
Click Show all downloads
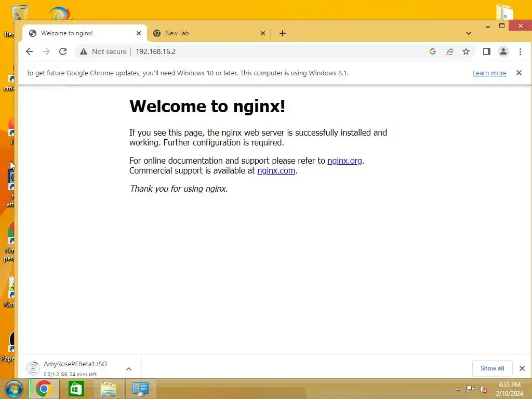click(492, 368)
